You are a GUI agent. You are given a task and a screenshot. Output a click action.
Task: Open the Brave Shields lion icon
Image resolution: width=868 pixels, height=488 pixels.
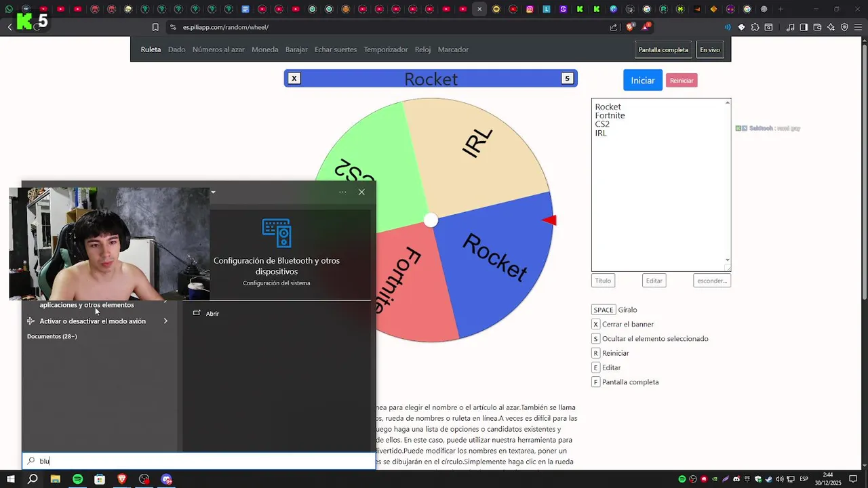tap(630, 27)
